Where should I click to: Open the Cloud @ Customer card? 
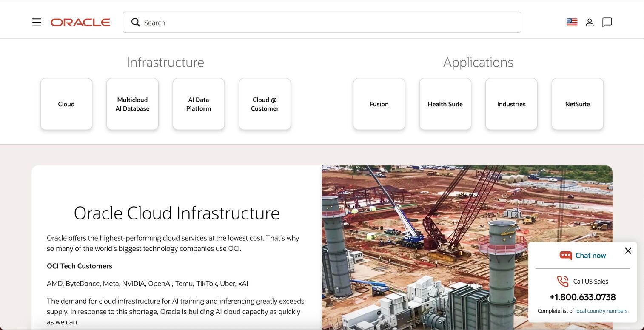tap(265, 104)
